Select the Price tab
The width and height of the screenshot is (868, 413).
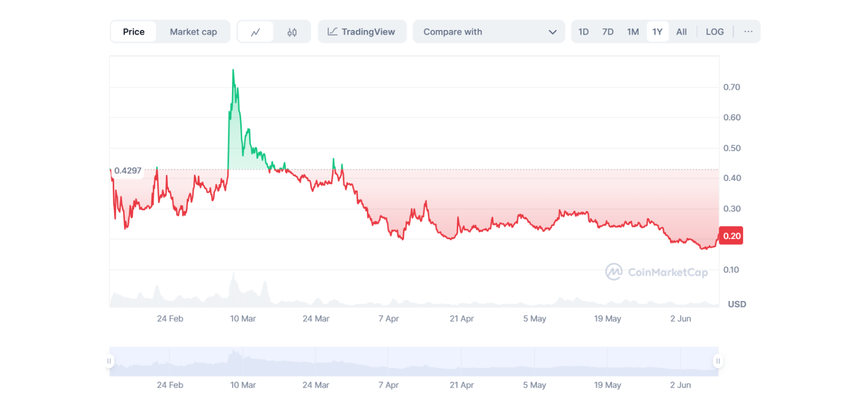tap(134, 32)
